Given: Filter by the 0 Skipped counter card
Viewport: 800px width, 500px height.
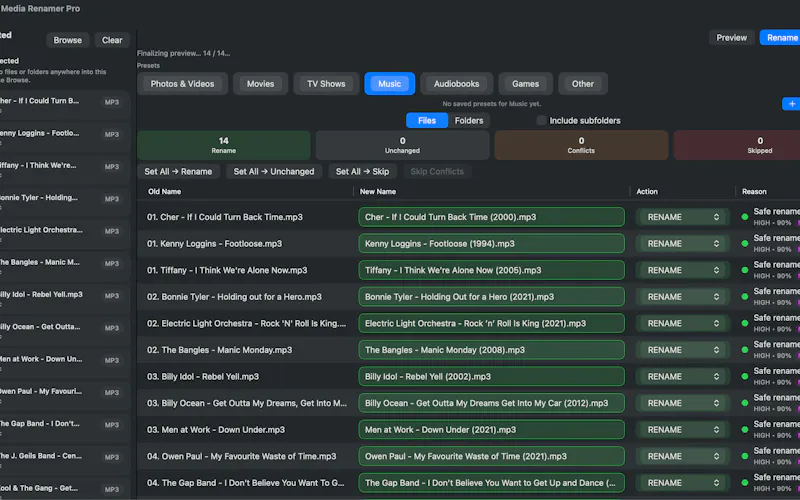Looking at the screenshot, I should pyautogui.click(x=737, y=145).
